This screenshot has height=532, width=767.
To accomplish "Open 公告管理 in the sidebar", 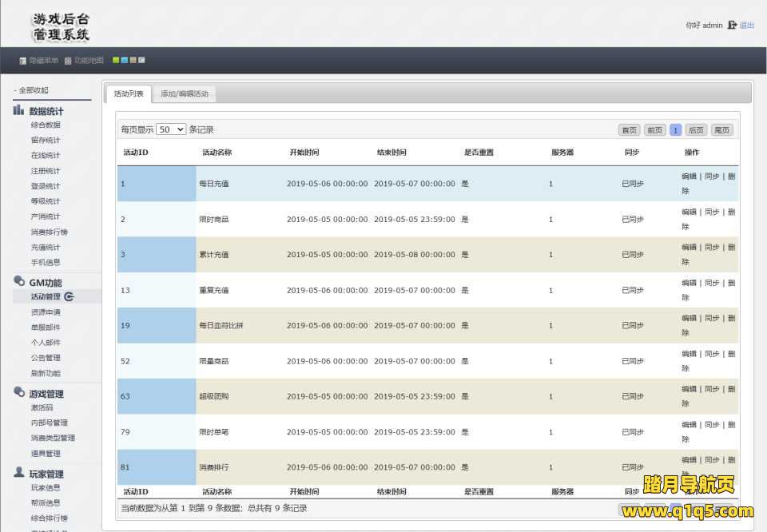I will pyautogui.click(x=46, y=358).
